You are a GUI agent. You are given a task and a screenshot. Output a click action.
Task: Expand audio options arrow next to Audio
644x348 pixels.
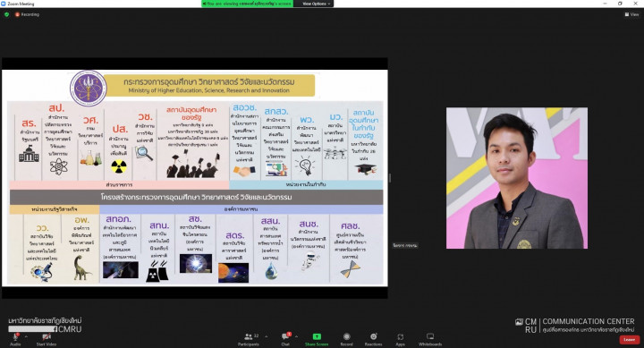tap(26, 336)
